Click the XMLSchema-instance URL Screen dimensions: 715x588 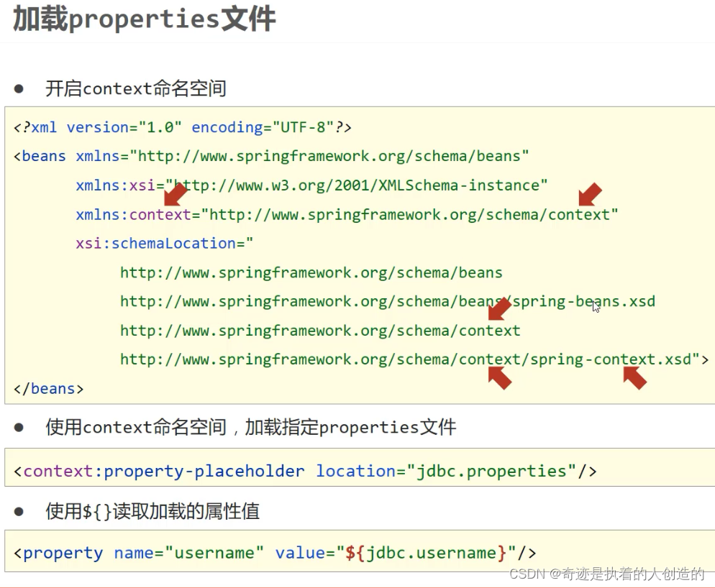(x=360, y=185)
